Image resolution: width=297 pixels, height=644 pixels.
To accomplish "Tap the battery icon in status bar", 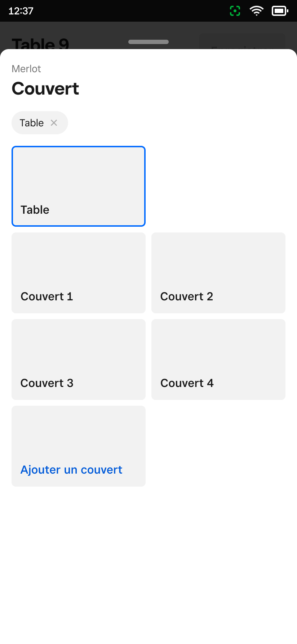I will pyautogui.click(x=280, y=11).
